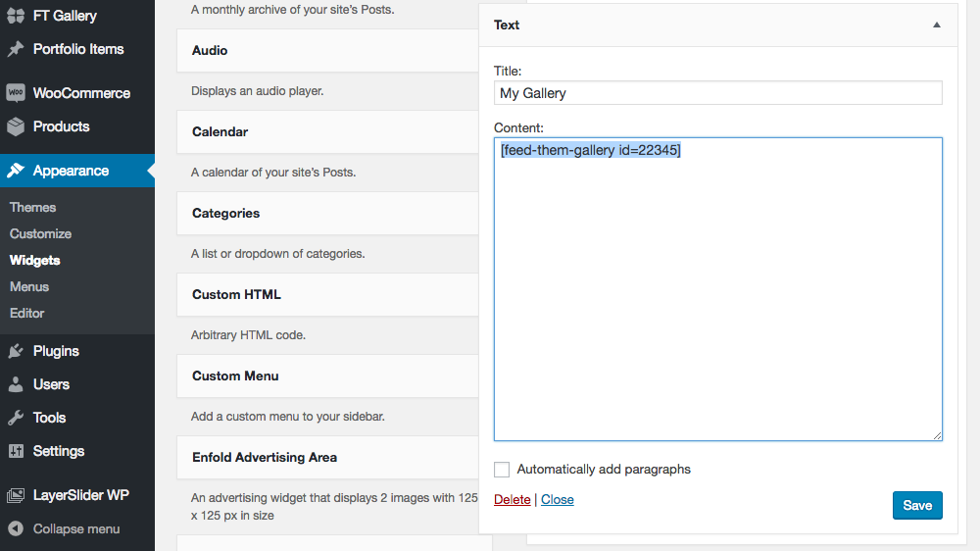Click the Products box icon

coord(16,126)
